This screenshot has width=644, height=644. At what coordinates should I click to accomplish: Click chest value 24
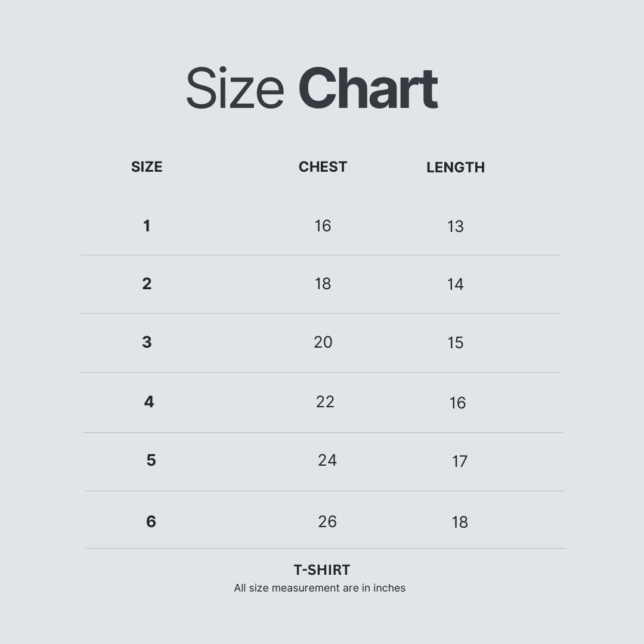[x=327, y=460]
